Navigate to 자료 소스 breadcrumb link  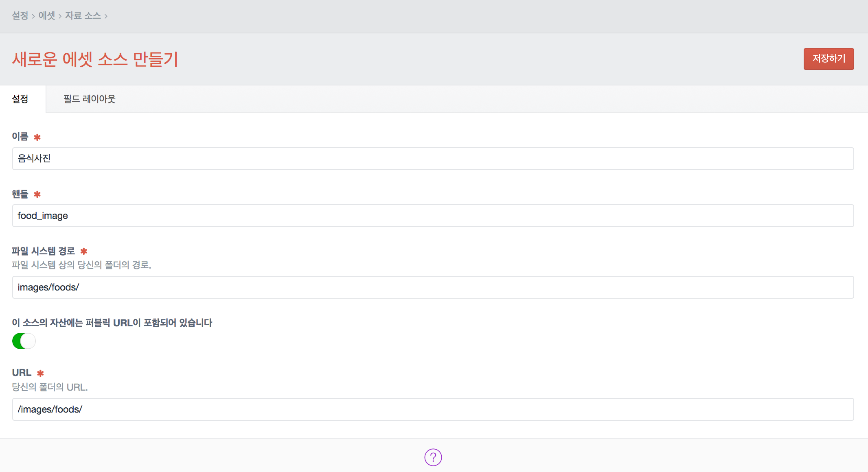[83, 15]
